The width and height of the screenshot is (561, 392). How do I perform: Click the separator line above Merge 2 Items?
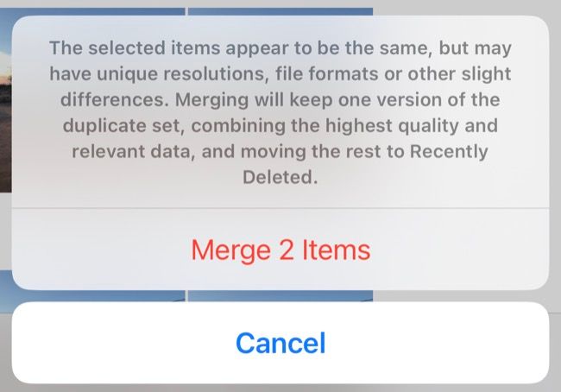coord(280,208)
